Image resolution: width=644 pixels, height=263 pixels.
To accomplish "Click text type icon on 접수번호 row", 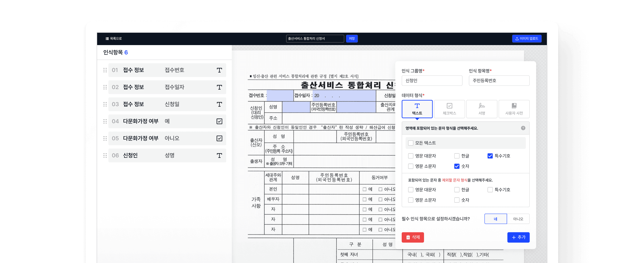I will [x=219, y=70].
